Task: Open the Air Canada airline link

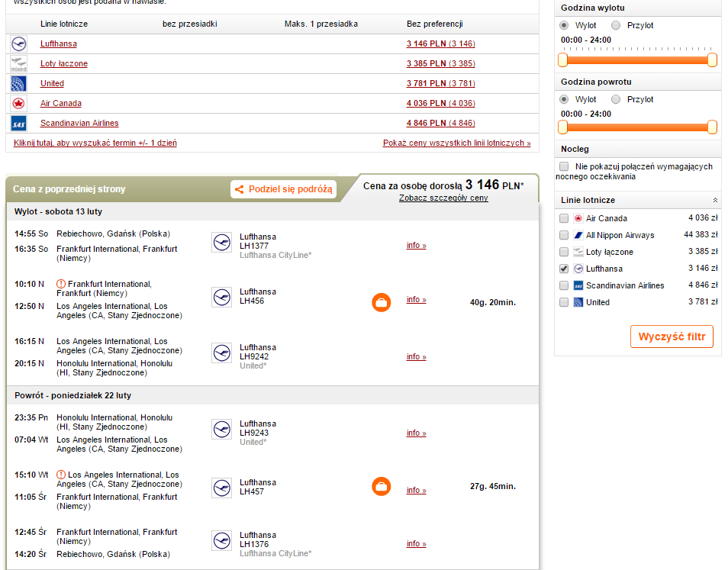Action: (61, 104)
